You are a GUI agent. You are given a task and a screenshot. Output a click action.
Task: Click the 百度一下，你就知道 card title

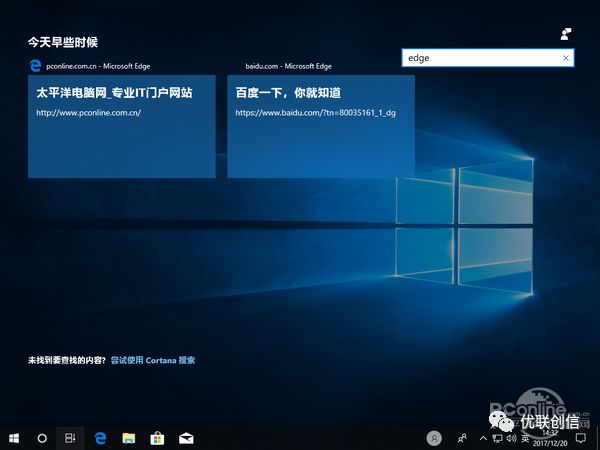288,93
